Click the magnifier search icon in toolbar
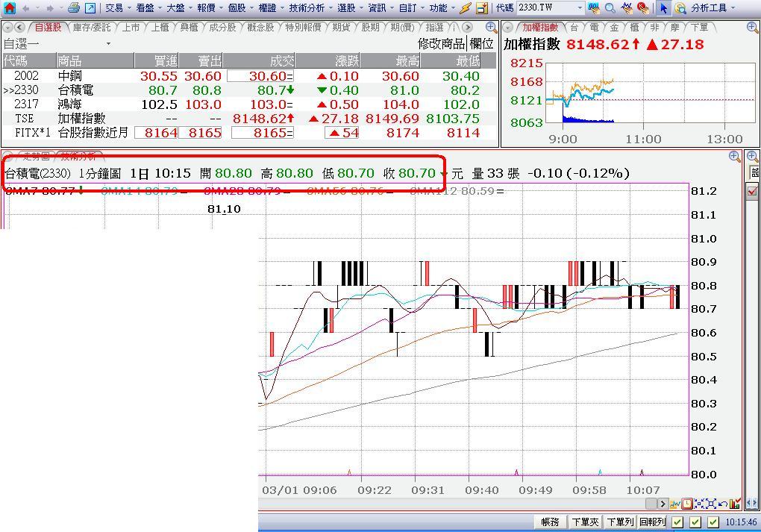Image resolution: width=761 pixels, height=532 pixels. point(610,7)
